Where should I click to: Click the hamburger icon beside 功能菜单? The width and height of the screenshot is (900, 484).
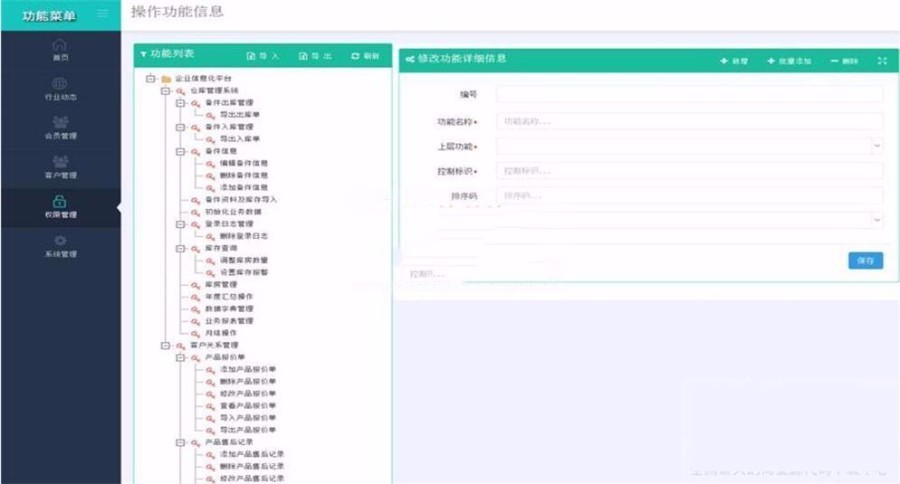102,14
